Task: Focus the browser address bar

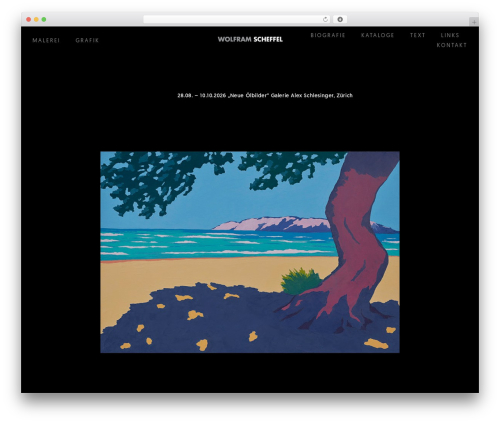Action: 237,19
